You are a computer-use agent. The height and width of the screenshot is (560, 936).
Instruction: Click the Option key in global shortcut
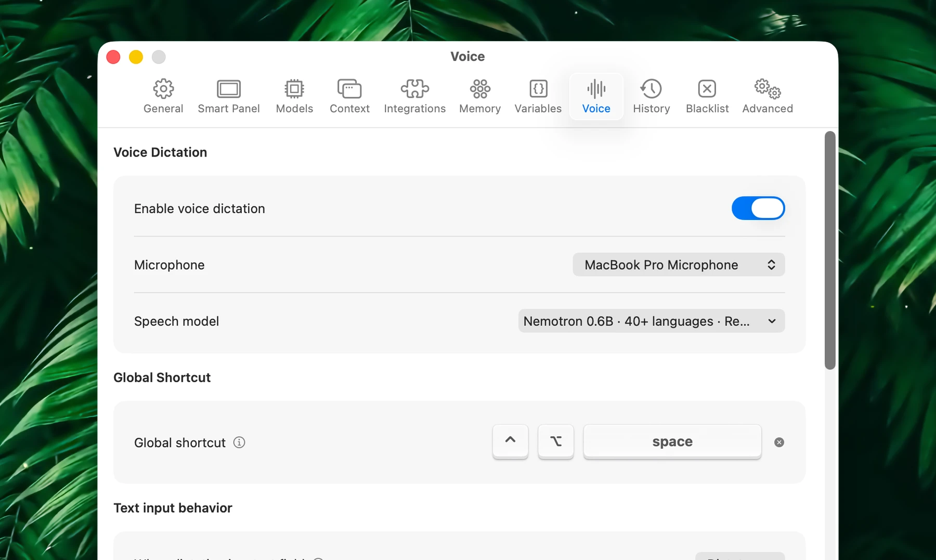[x=556, y=441]
